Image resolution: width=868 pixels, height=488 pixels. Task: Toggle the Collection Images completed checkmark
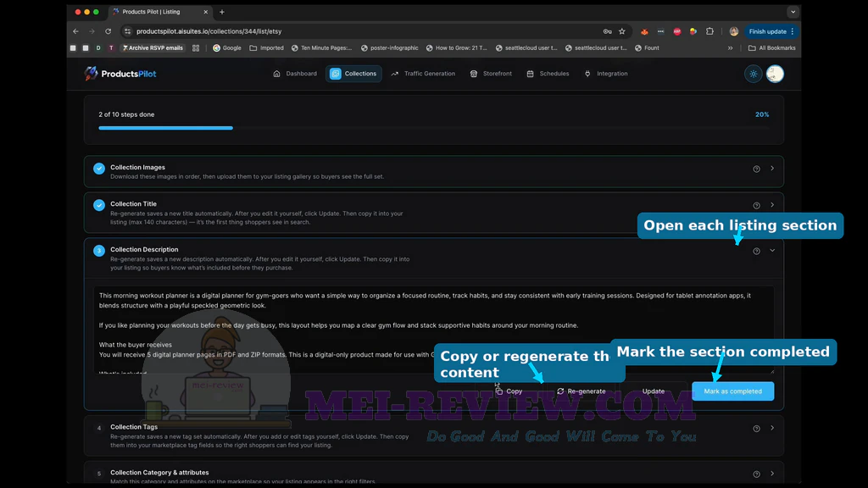click(x=99, y=169)
